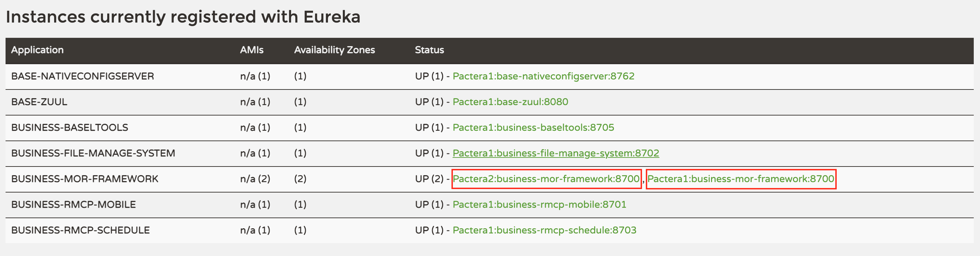The image size is (980, 256).
Task: Select the Status column header
Action: tap(429, 50)
